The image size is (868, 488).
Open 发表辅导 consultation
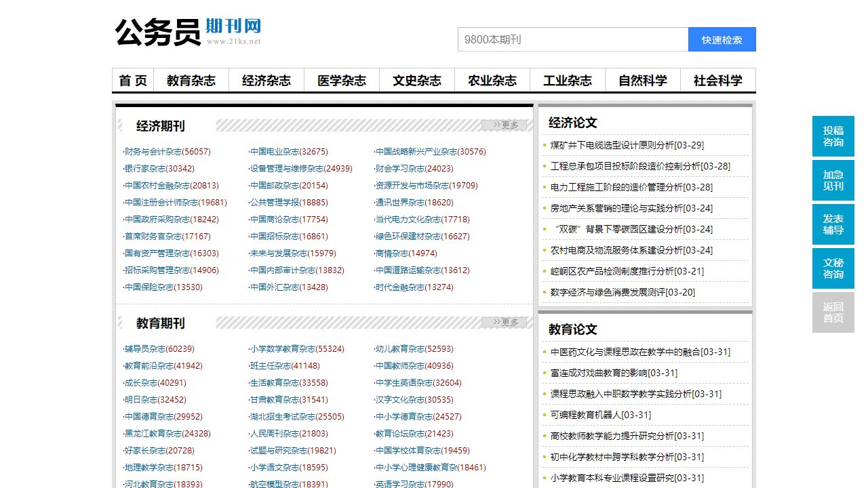click(833, 224)
